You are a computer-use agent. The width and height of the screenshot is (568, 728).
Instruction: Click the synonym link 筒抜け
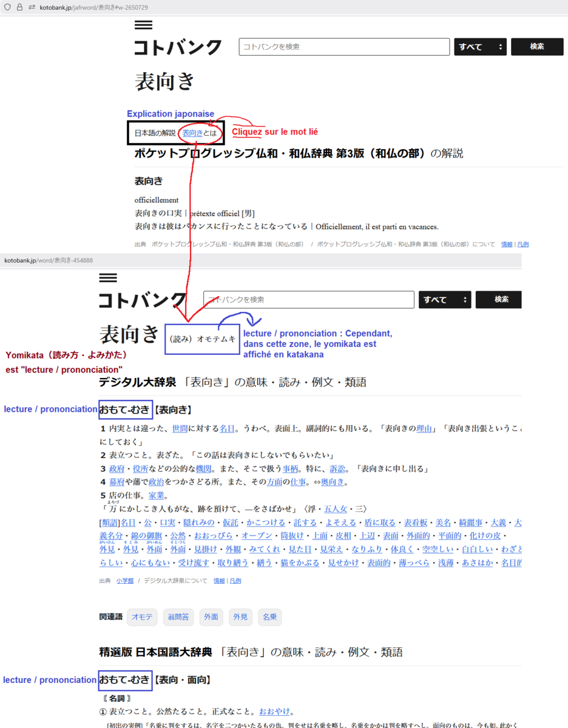point(292,536)
